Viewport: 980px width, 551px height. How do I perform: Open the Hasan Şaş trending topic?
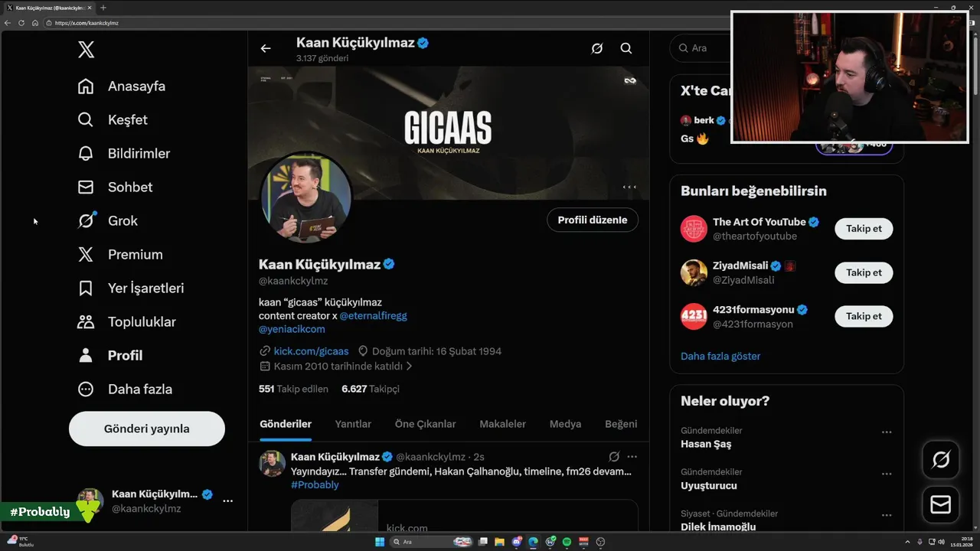coord(706,445)
